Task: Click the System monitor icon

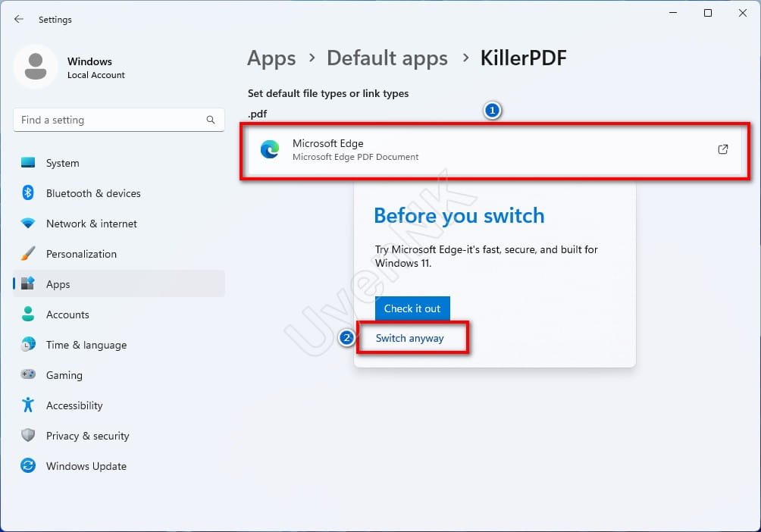Action: [28, 163]
